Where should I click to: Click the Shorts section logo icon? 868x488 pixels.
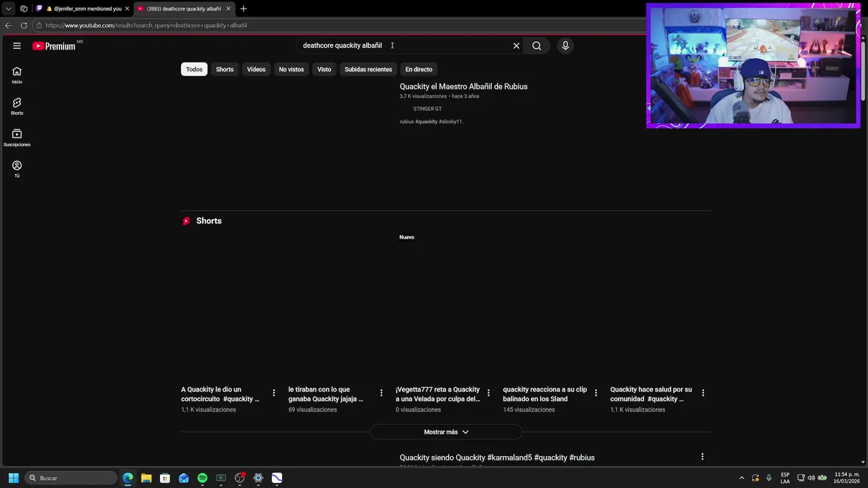pos(186,221)
